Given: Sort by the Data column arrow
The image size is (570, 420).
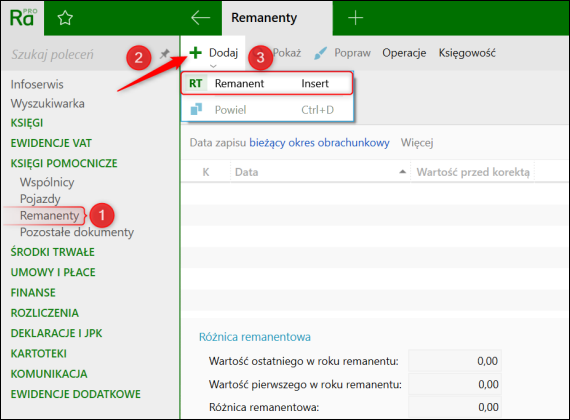Looking at the screenshot, I should tap(402, 172).
